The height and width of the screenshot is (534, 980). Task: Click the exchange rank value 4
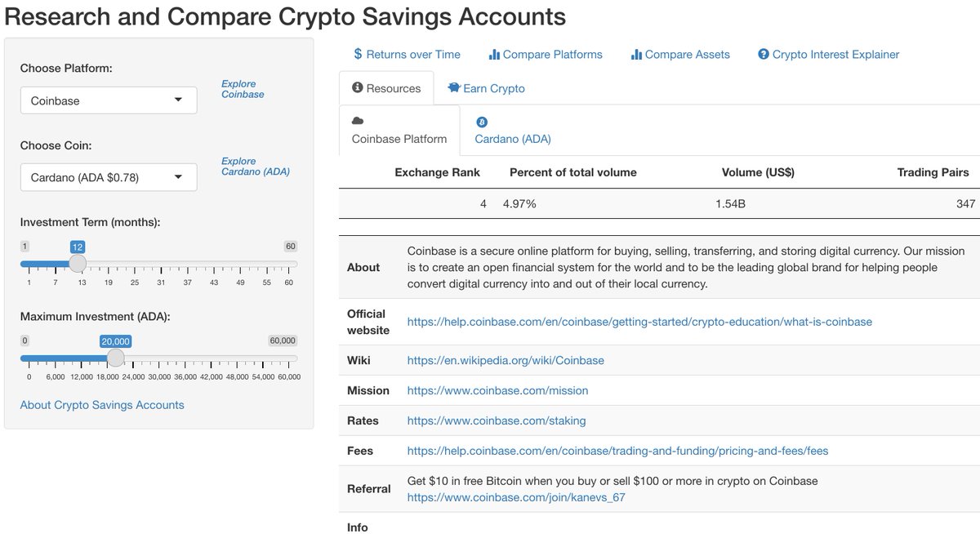[483, 203]
